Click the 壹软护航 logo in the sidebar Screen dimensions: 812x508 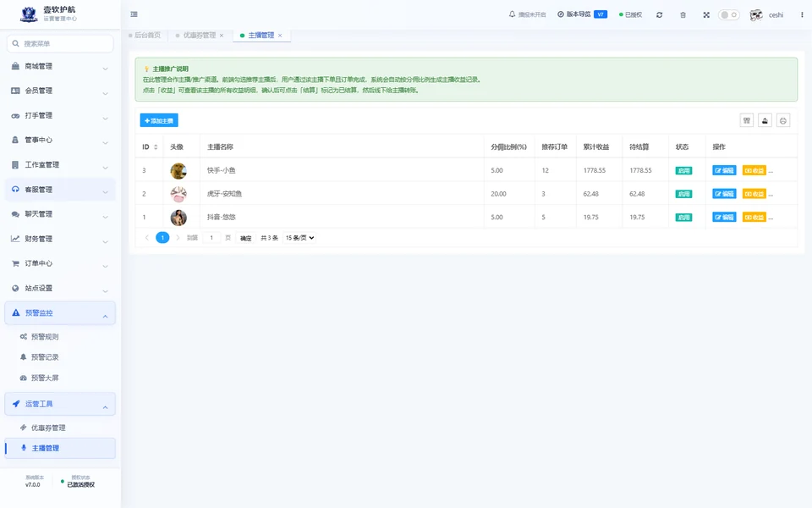(29, 14)
